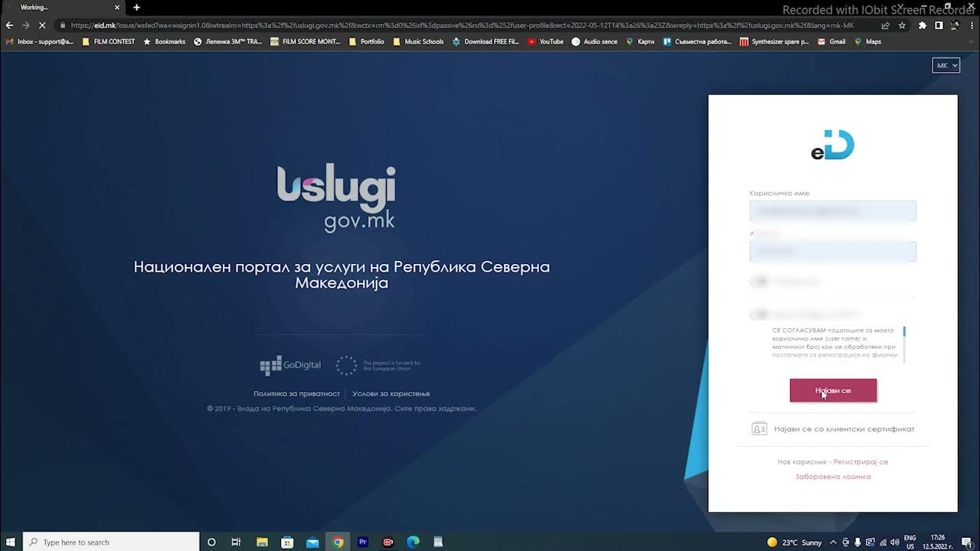Switch to Premiere Pro in taskbar
This screenshot has width=980, height=551.
pos(363,542)
